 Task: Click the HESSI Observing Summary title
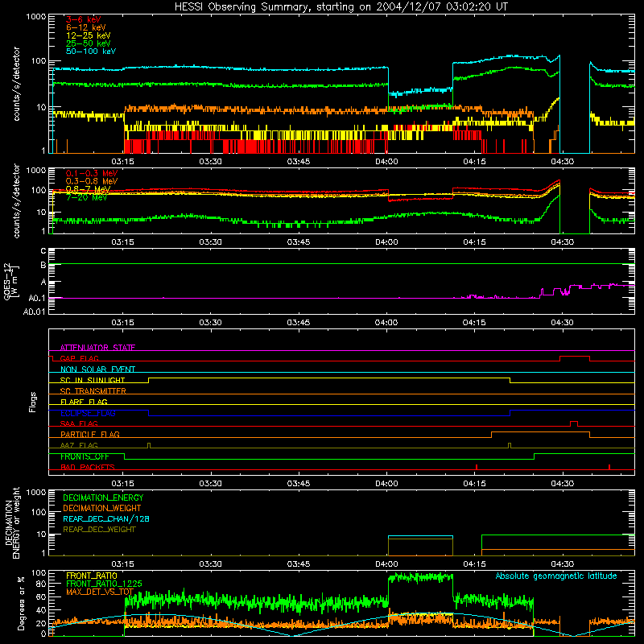pos(341,6)
